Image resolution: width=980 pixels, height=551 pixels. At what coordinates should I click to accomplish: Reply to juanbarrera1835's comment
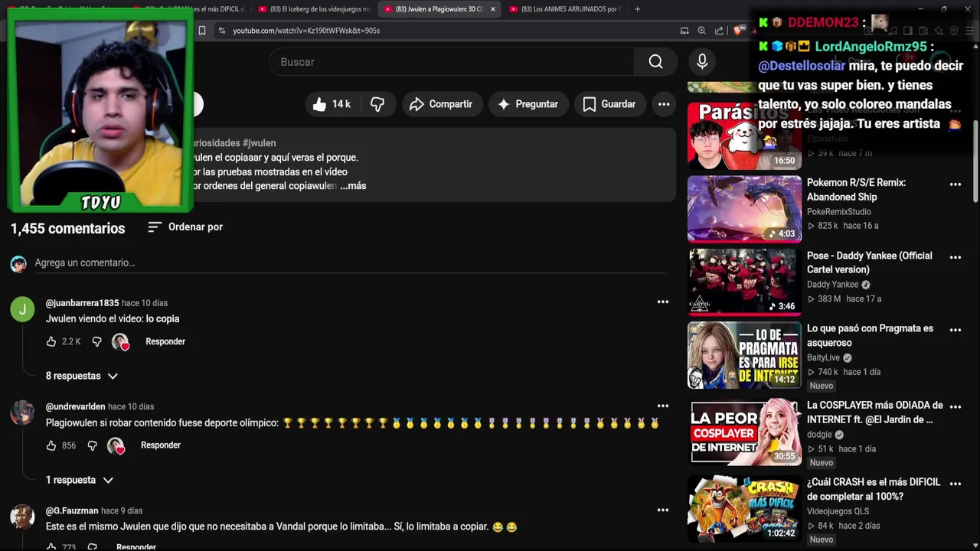(x=165, y=342)
